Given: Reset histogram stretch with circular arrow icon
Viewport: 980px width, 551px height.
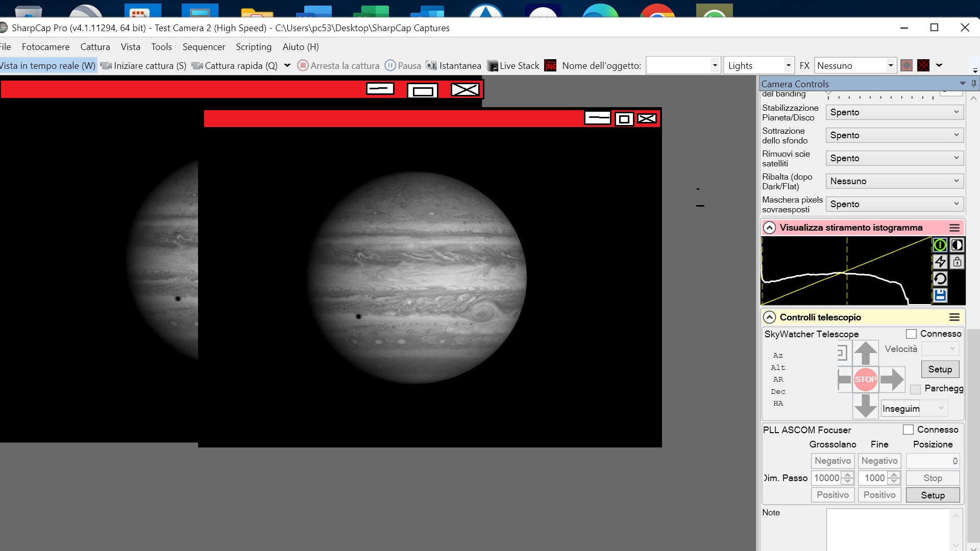Looking at the screenshot, I should pos(940,279).
